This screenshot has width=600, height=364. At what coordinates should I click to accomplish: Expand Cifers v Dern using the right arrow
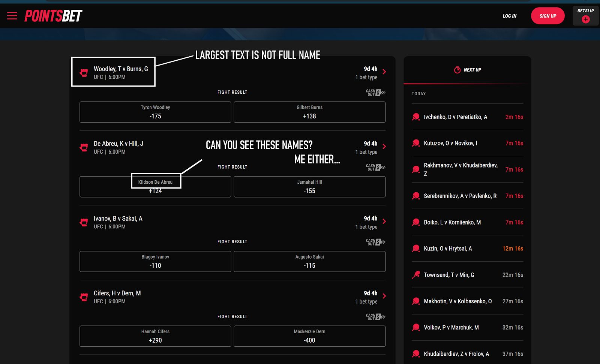coord(384,296)
